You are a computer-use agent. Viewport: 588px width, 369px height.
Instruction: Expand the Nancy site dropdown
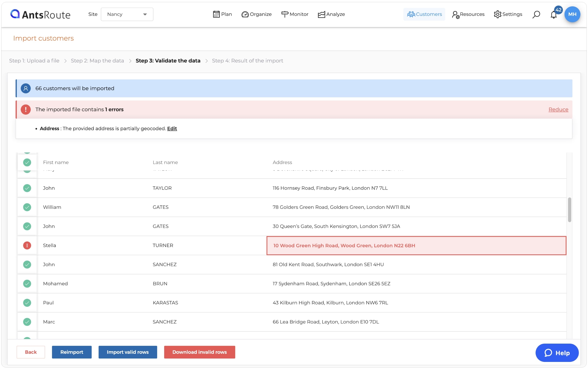[x=127, y=14]
